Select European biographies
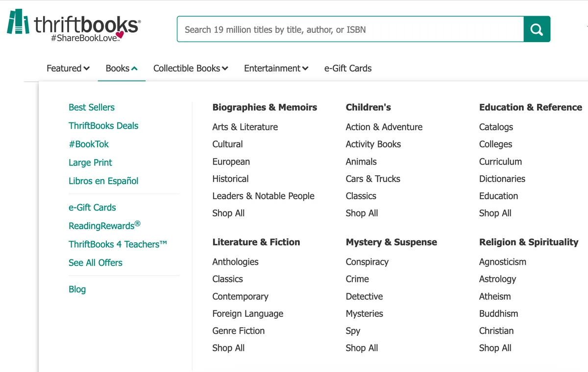 tap(231, 162)
